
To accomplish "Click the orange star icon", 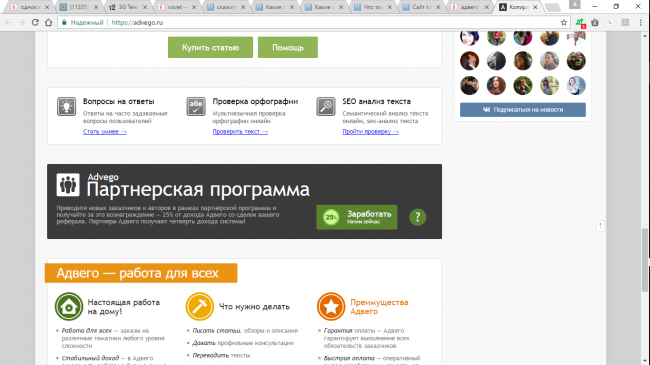I will [x=331, y=307].
